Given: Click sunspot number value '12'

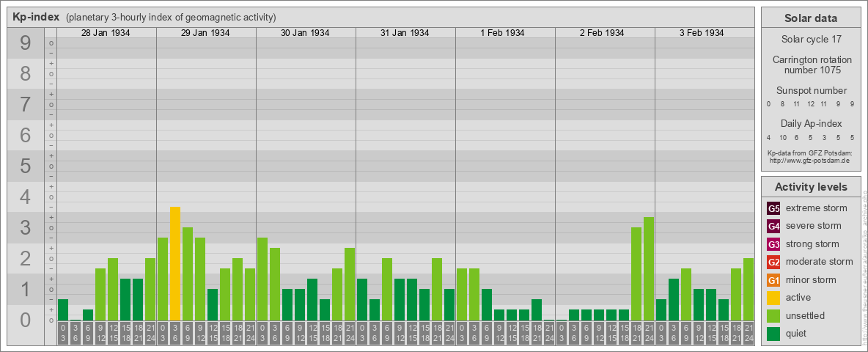Looking at the screenshot, I should tap(810, 103).
